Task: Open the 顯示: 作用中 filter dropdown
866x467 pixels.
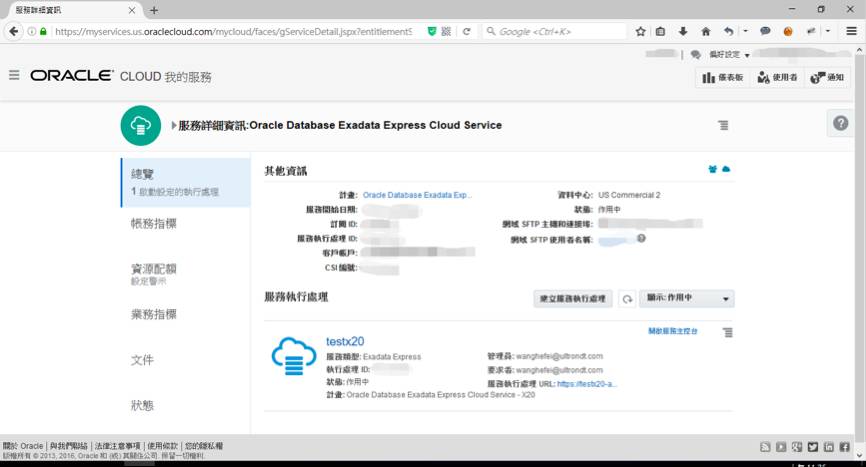Action: pos(687,299)
